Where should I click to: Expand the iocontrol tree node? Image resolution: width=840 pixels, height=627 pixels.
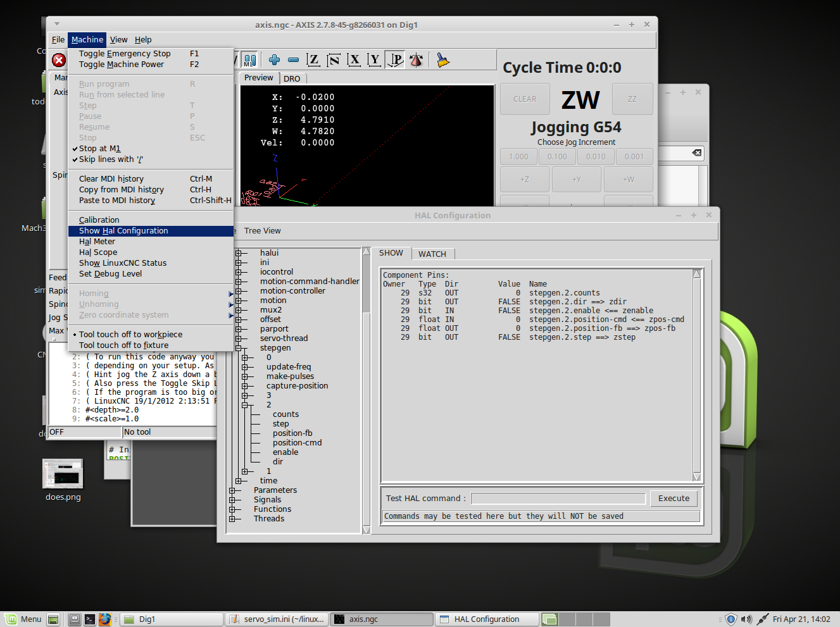pos(239,272)
